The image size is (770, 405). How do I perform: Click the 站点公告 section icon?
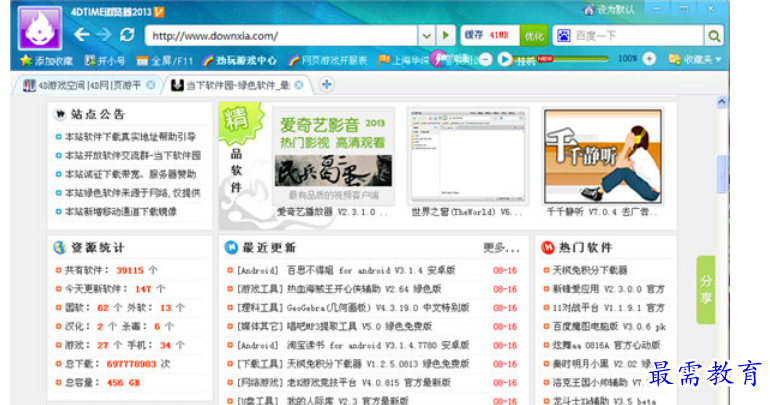point(60,114)
